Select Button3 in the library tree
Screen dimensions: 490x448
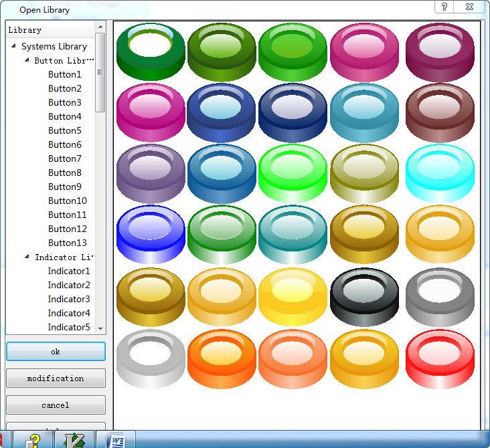point(65,102)
